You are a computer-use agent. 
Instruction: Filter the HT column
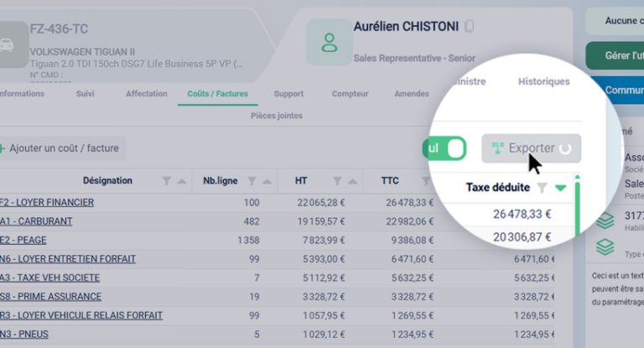(x=337, y=181)
